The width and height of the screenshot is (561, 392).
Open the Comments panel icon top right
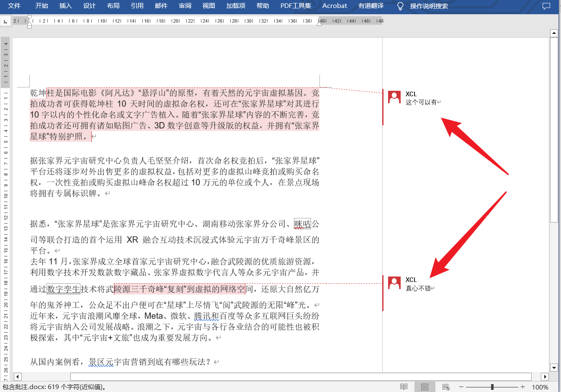click(546, 5)
